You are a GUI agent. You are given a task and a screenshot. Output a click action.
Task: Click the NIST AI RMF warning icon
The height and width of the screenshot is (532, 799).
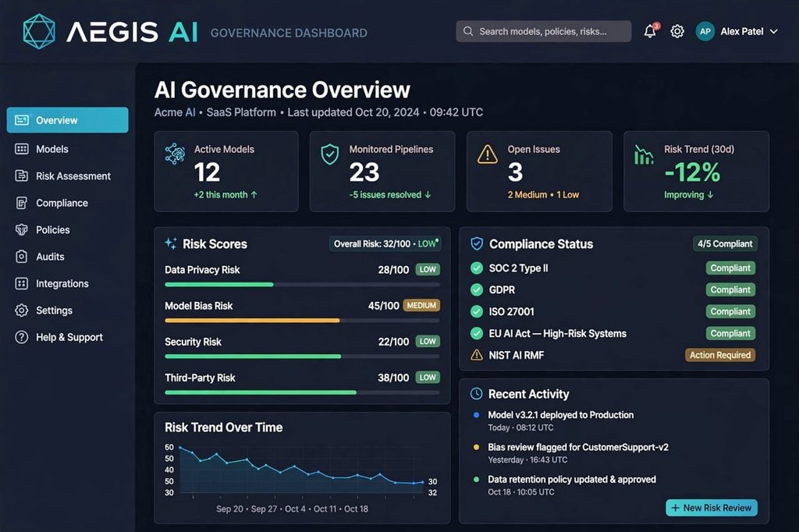[x=477, y=355]
